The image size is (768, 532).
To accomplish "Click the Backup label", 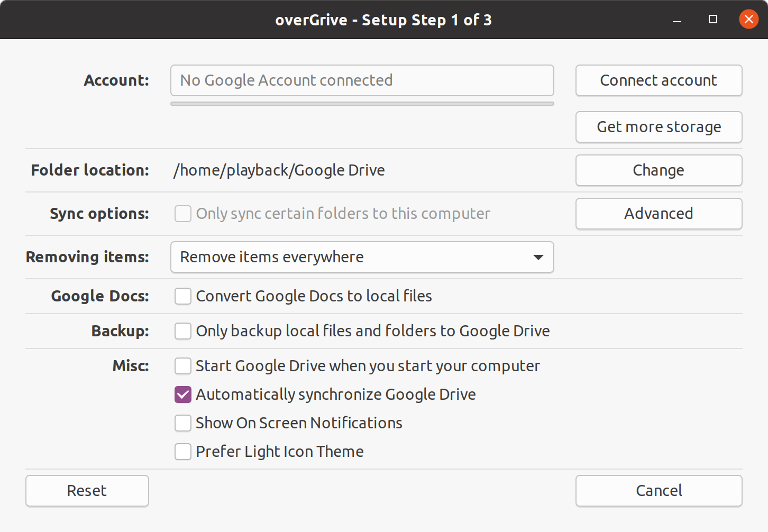I will tap(120, 331).
